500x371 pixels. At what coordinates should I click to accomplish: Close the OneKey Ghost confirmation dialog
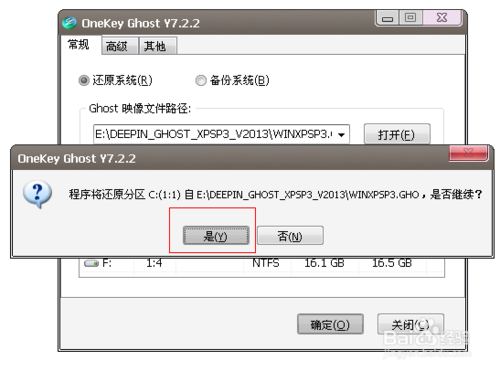tap(468, 153)
